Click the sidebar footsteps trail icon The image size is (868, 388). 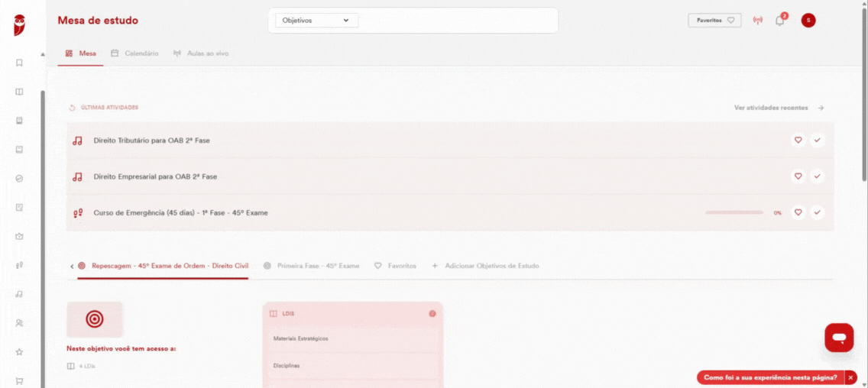pos(19,265)
